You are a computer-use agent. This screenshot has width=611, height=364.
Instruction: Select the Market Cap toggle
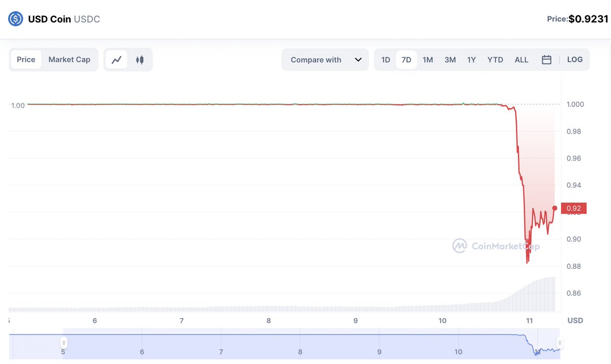tap(69, 60)
